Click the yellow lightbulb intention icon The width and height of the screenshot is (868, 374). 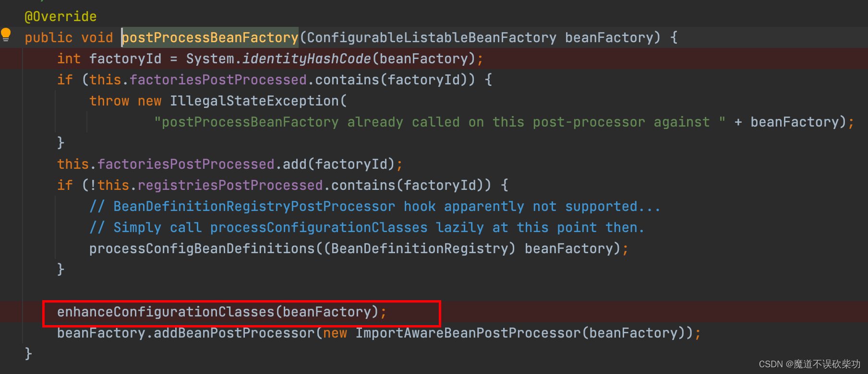(x=6, y=34)
